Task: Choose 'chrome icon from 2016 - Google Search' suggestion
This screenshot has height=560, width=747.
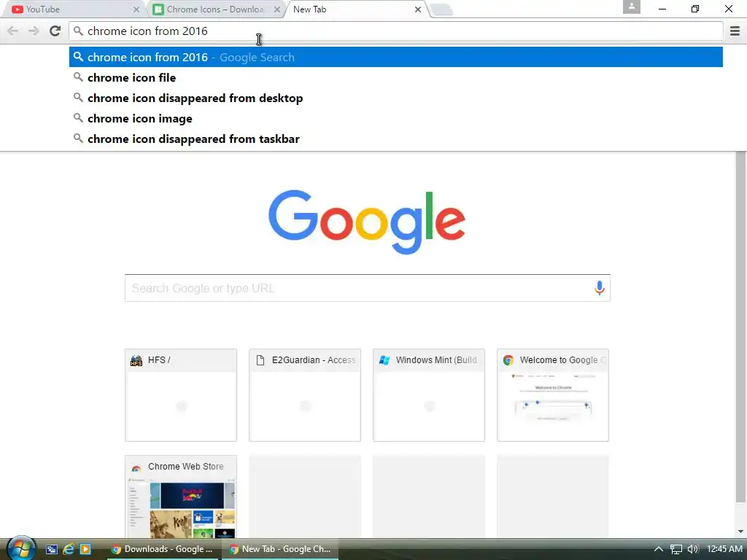Action: click(x=396, y=57)
